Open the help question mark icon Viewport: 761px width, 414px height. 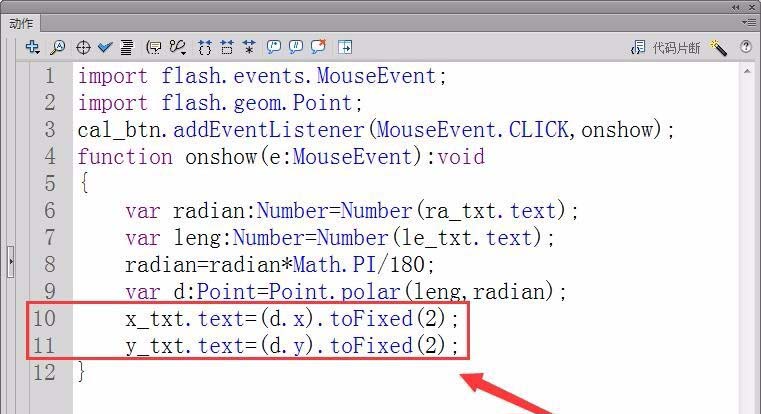point(745,47)
